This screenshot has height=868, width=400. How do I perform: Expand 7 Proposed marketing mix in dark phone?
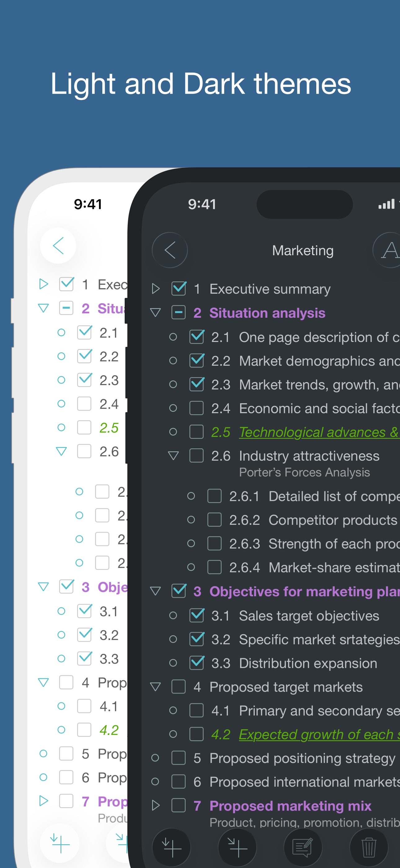click(x=155, y=806)
